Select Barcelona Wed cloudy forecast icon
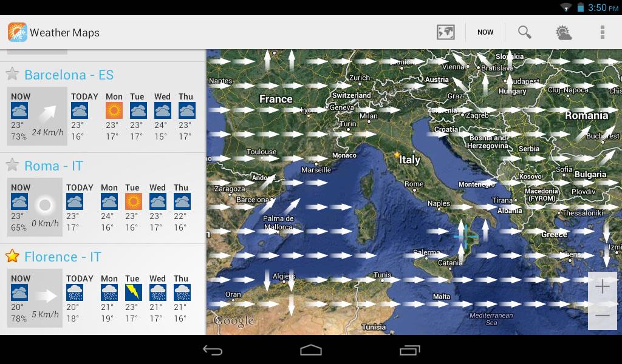Image resolution: width=622 pixels, height=364 pixels. [x=163, y=110]
